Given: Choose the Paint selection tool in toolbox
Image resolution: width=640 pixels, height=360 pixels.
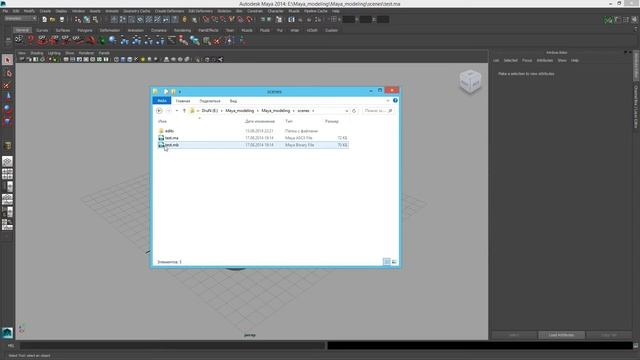Looking at the screenshot, I should tap(7, 85).
